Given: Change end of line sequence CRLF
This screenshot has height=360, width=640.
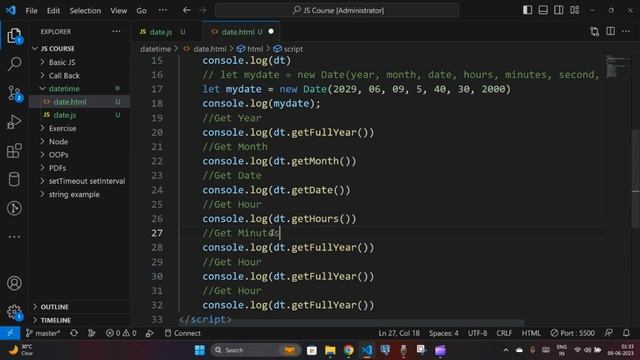Looking at the screenshot, I should pos(504,333).
